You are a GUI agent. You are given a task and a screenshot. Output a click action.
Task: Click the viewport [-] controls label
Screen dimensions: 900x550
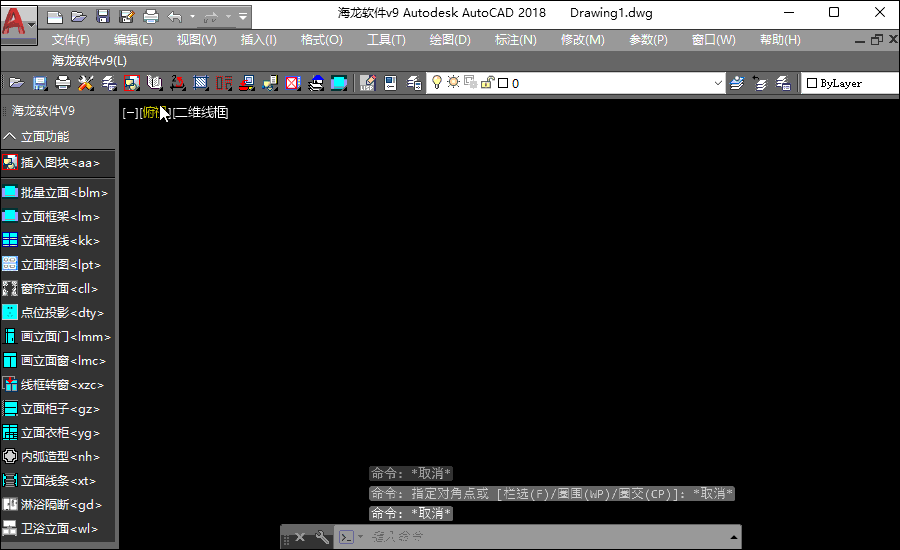[x=130, y=113]
